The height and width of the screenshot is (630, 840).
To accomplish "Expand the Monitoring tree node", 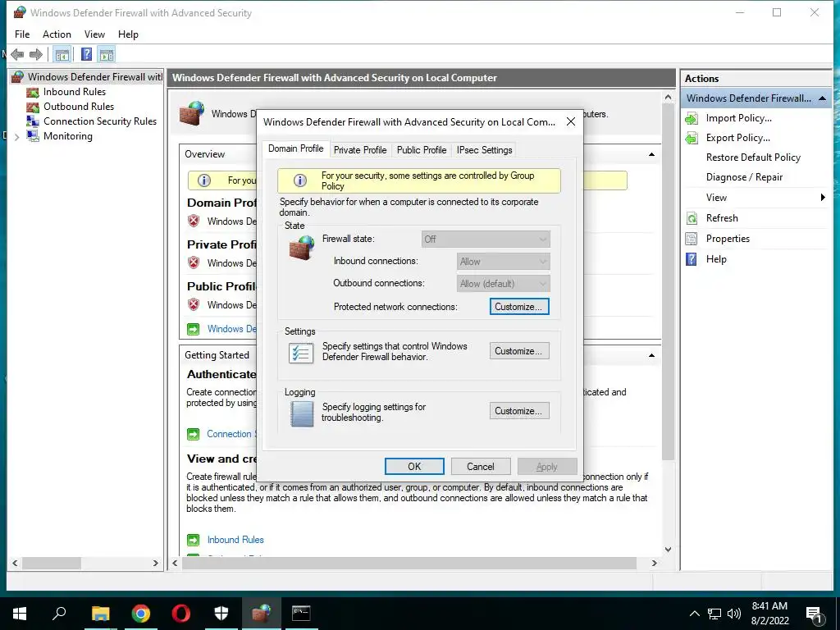I will click(16, 137).
